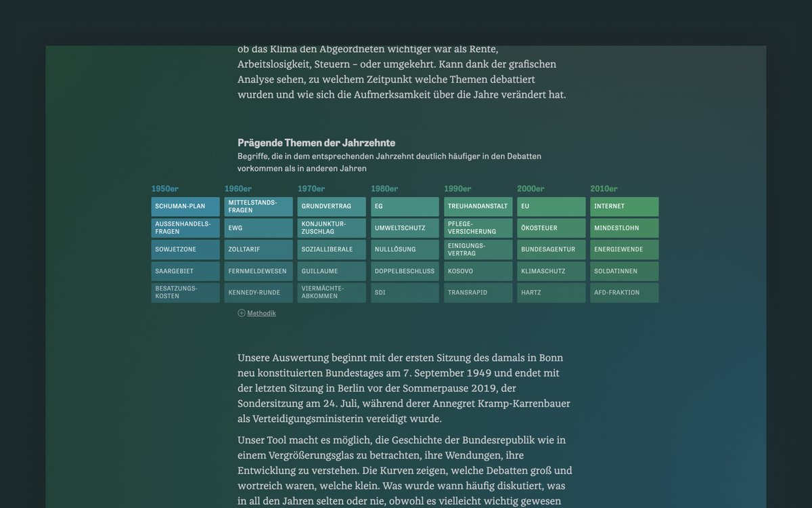
Task: Open the SOWJETZONE topic tile
Action: coord(185,249)
